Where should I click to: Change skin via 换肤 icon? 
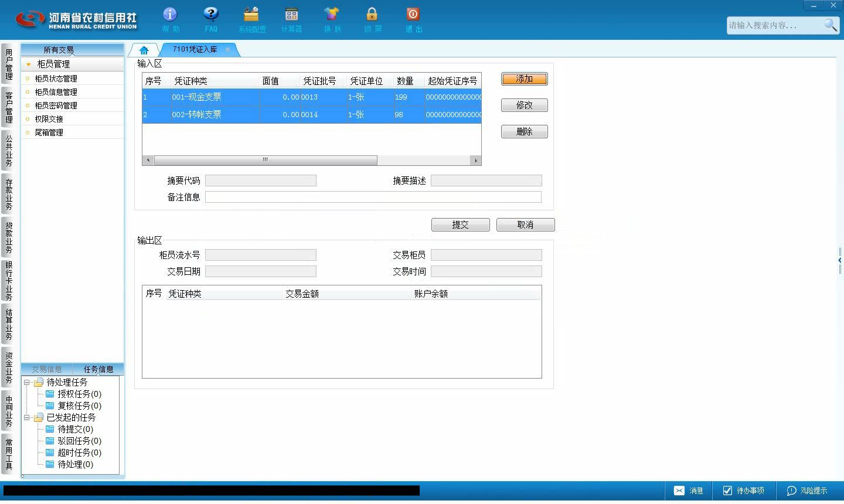(332, 20)
